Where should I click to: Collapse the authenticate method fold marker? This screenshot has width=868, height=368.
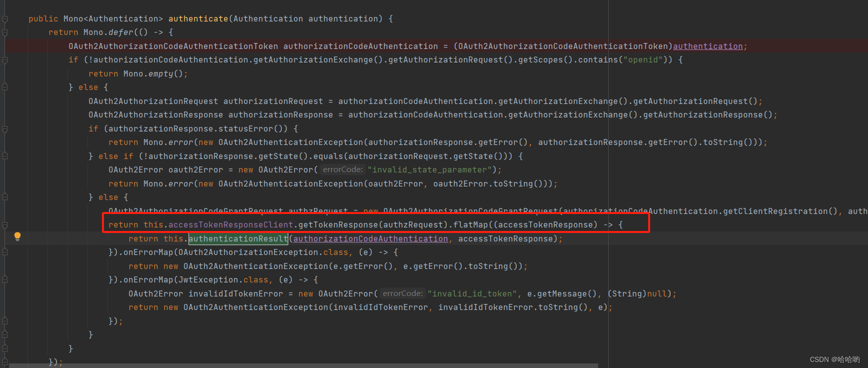pyautogui.click(x=5, y=19)
